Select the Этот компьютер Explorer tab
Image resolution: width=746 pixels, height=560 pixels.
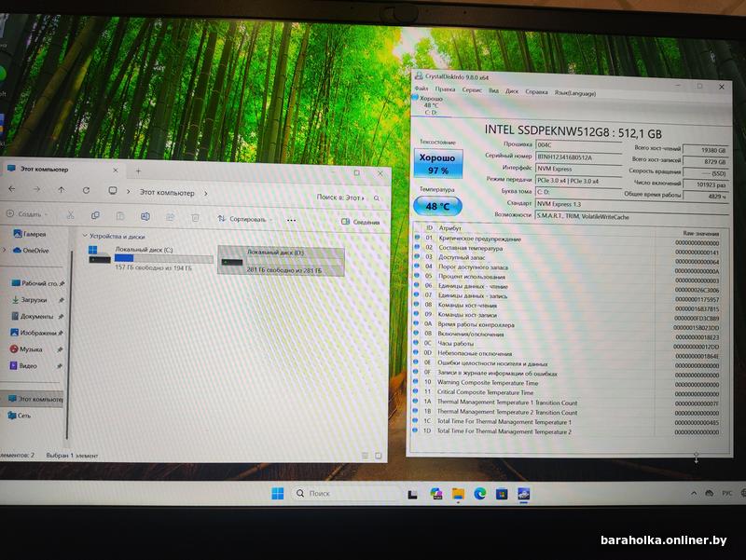62,169
